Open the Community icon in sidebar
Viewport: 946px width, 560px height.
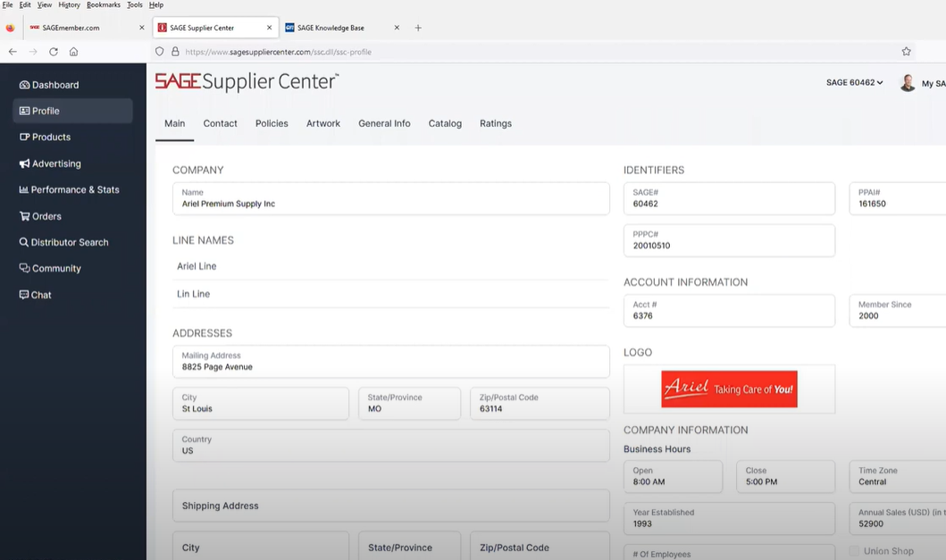click(x=24, y=268)
